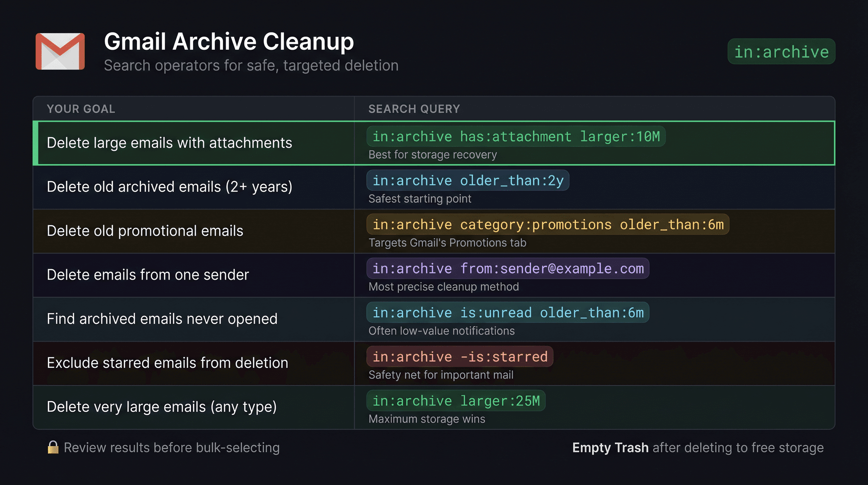Click the Gmail envelope logo icon
868x485 pixels.
tap(60, 51)
